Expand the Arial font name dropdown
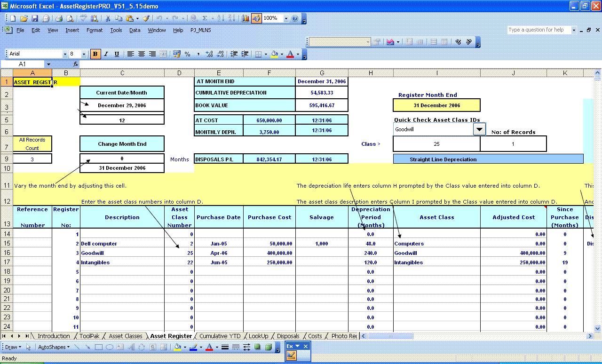 65,54
